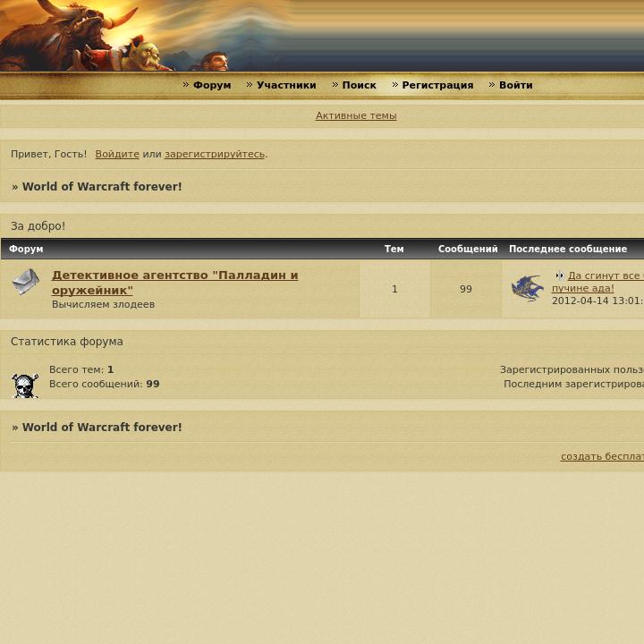Image resolution: width=644 pixels, height=644 pixels.
Task: Click the chevron icon beside Поиск
Action: tap(335, 85)
